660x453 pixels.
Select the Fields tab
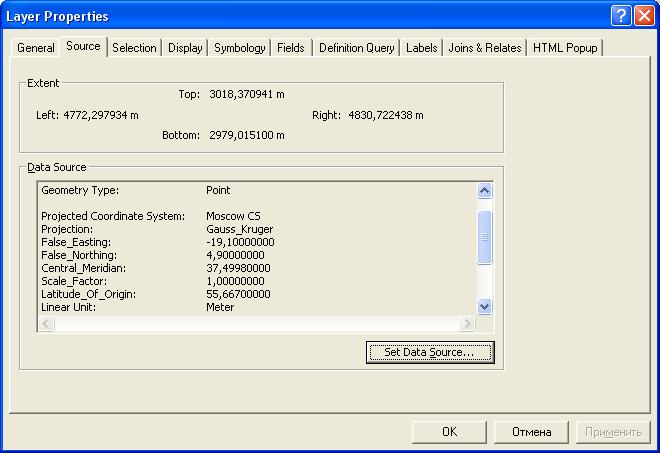tap(291, 48)
